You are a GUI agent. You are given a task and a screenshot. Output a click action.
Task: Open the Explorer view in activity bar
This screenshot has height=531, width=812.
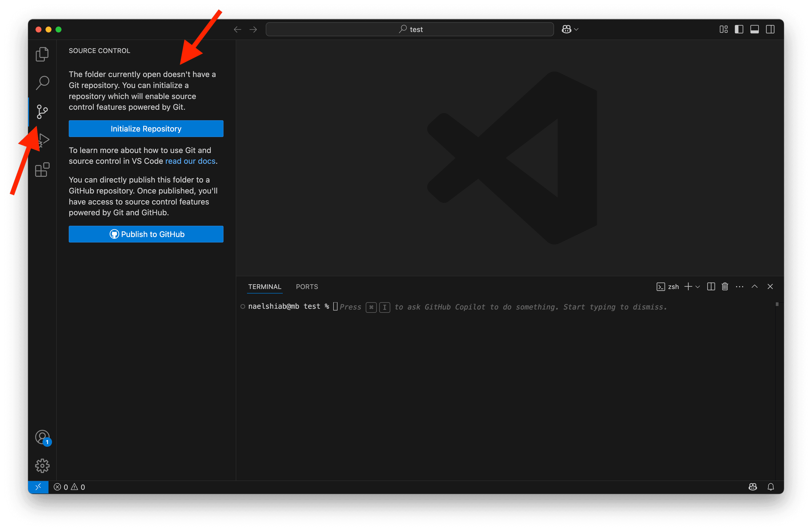pyautogui.click(x=42, y=54)
